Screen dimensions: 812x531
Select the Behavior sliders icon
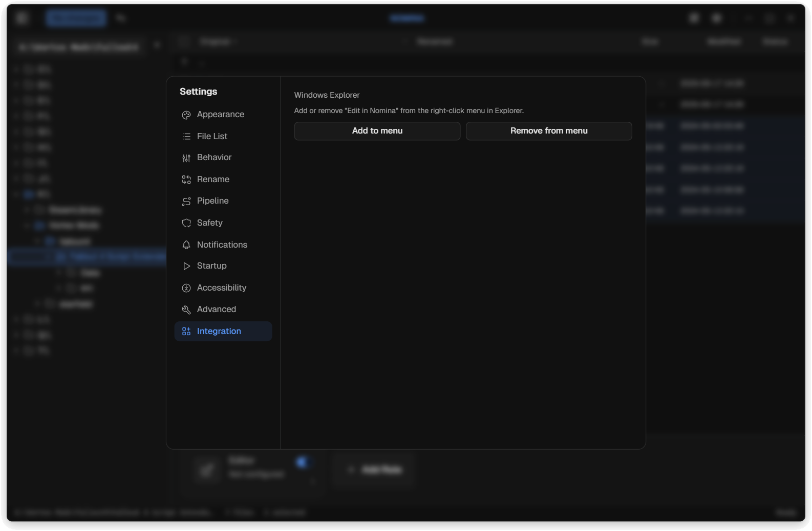tap(186, 158)
